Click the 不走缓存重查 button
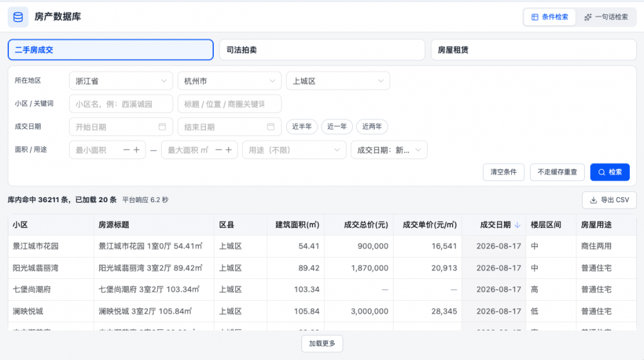Viewport: 644px width, 360px height. pyautogui.click(x=557, y=172)
